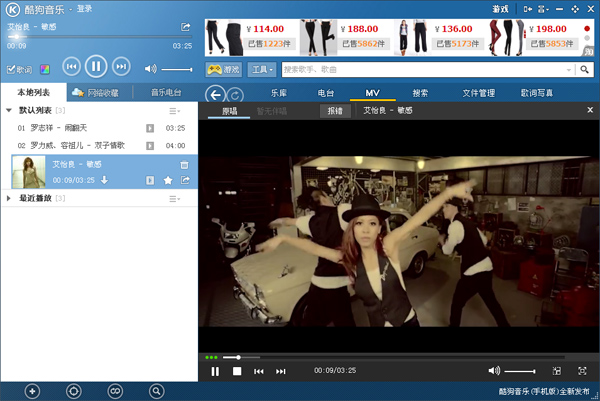Collapse the default list group
600x401 pixels.
coord(9,111)
